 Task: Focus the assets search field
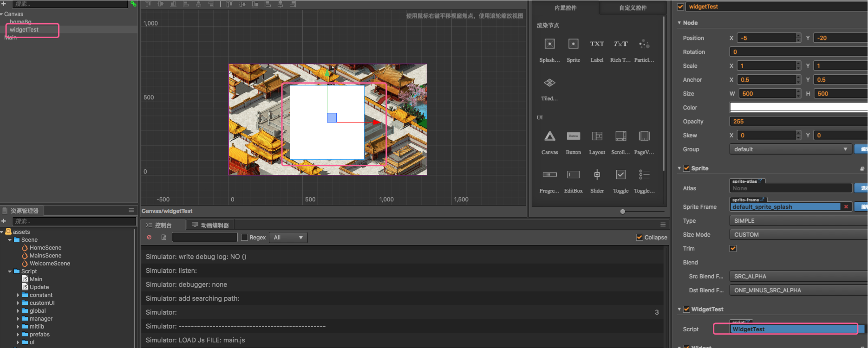pyautogui.click(x=74, y=221)
